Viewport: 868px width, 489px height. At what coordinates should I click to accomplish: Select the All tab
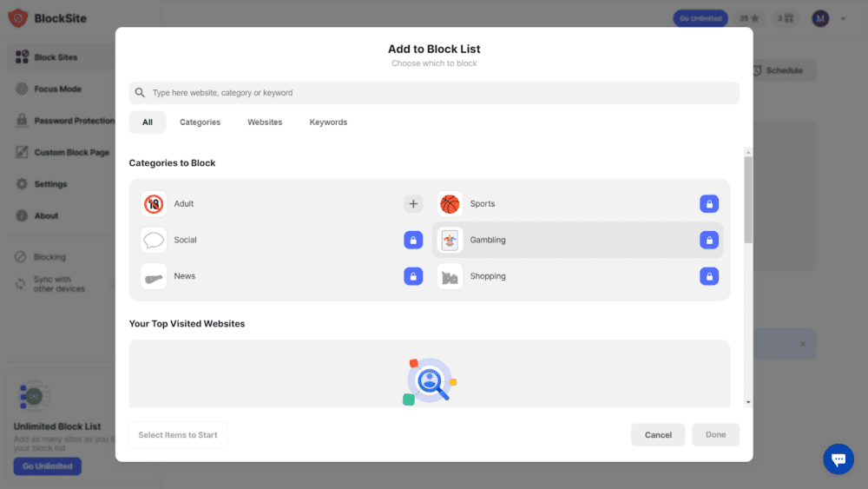(x=148, y=122)
